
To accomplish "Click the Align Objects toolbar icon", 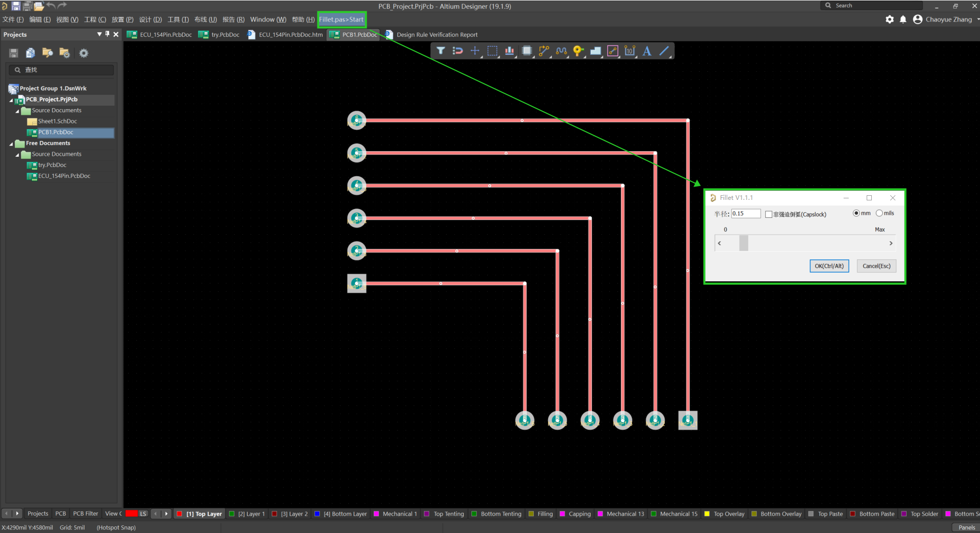I will click(509, 51).
